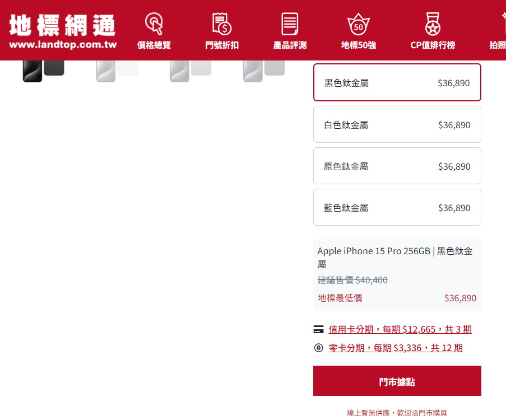Screen dimensions: 506x420
Task: Go to the 產品評測 menu label
Action: pyautogui.click(x=290, y=45)
